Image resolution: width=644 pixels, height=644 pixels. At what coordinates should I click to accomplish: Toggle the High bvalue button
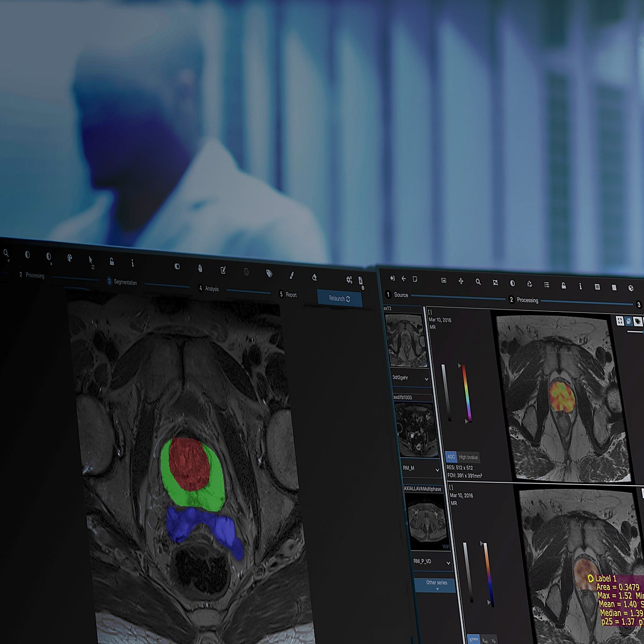[468, 457]
